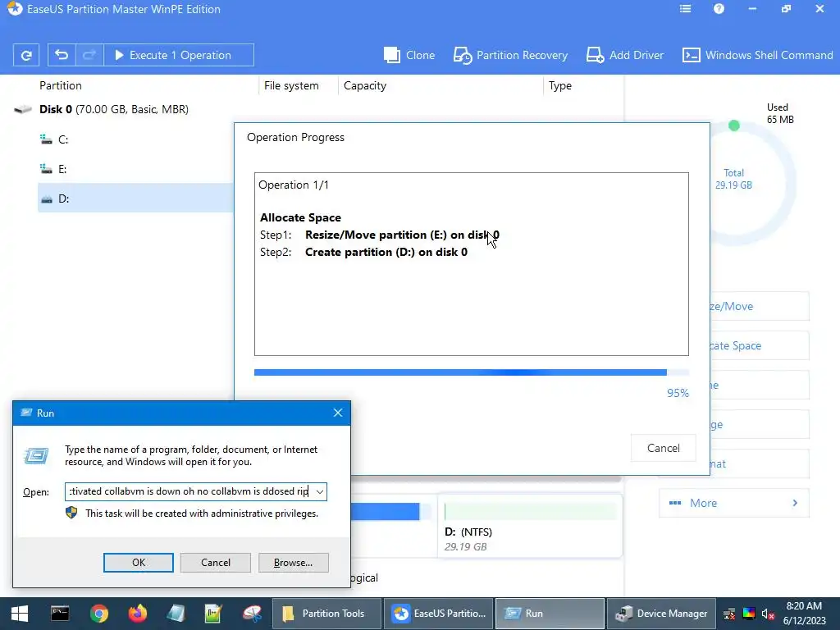This screenshot has height=630, width=840.
Task: Open Command Prompt from taskbar
Action: click(x=59, y=614)
